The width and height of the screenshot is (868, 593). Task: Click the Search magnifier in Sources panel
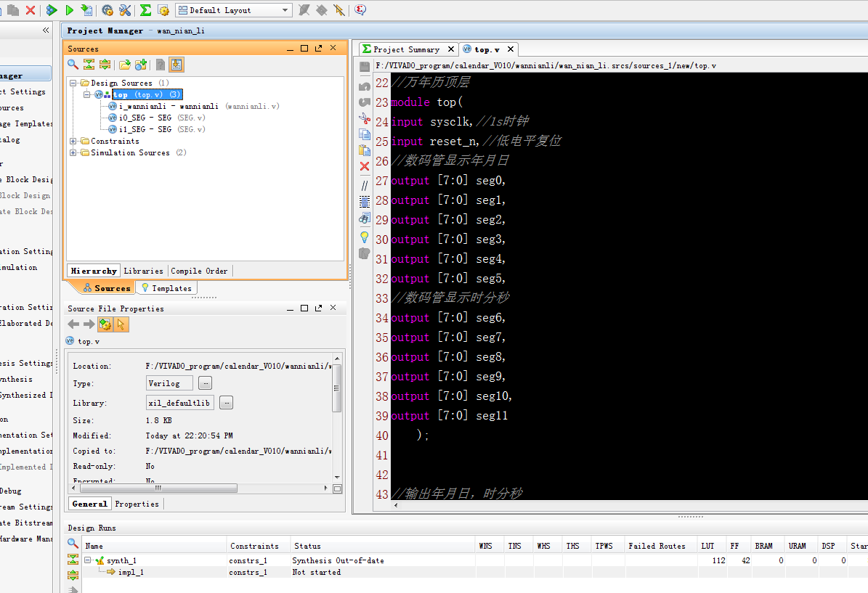[73, 65]
